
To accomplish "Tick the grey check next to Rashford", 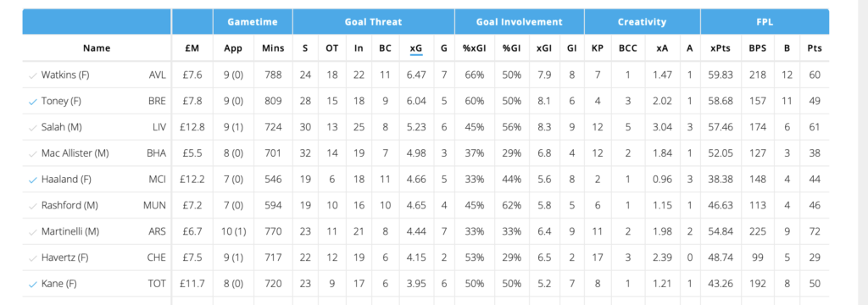I will pos(32,205).
